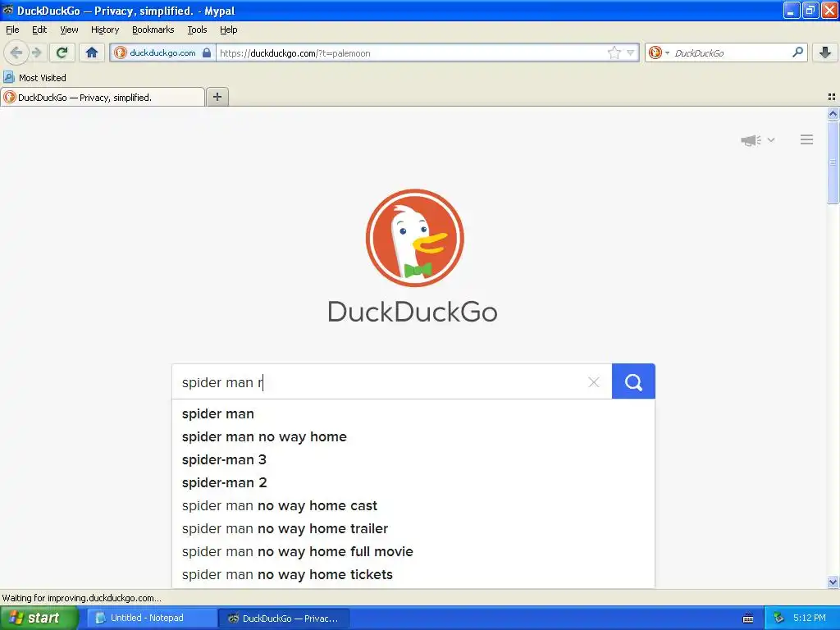Image resolution: width=840 pixels, height=630 pixels.
Task: Switch to Untitled - Notepad taskbar button
Action: coord(152,618)
